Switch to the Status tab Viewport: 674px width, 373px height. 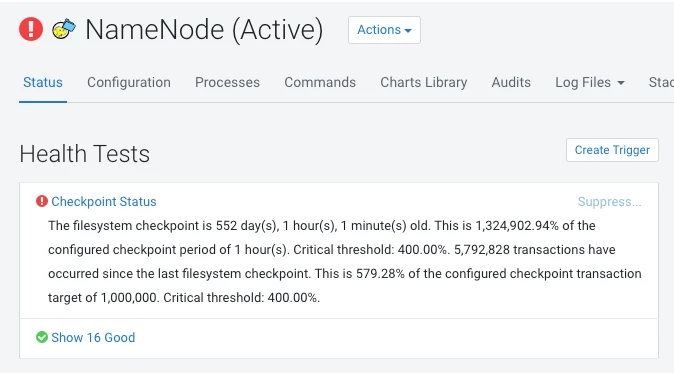43,82
